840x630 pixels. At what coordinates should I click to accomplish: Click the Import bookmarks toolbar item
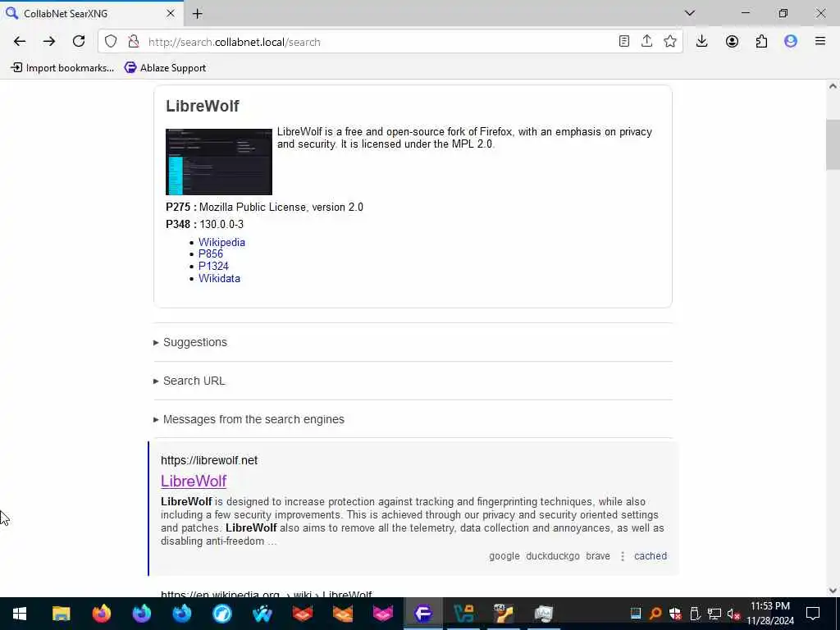pos(62,67)
